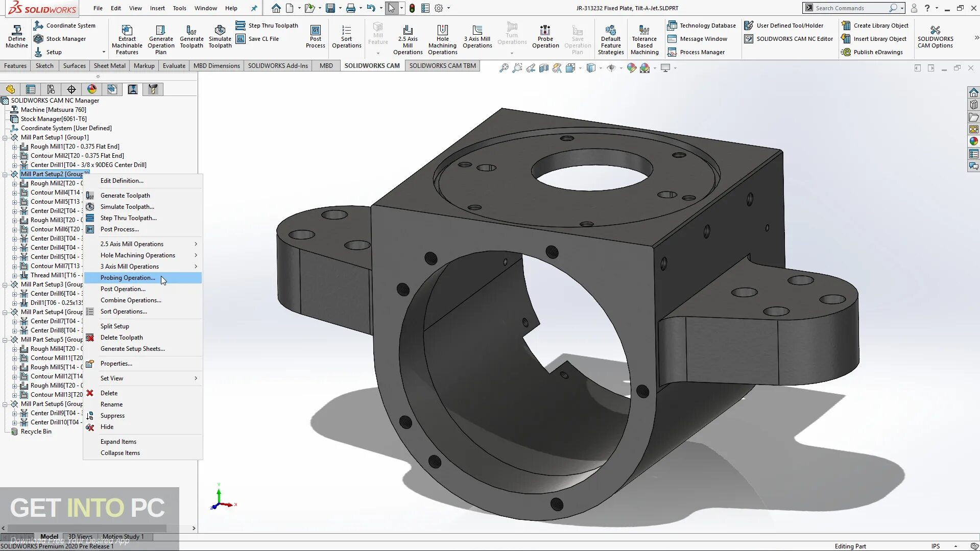Select Stock Manager[6061-T6] tree item
This screenshot has width=980, height=551.
[54, 119]
